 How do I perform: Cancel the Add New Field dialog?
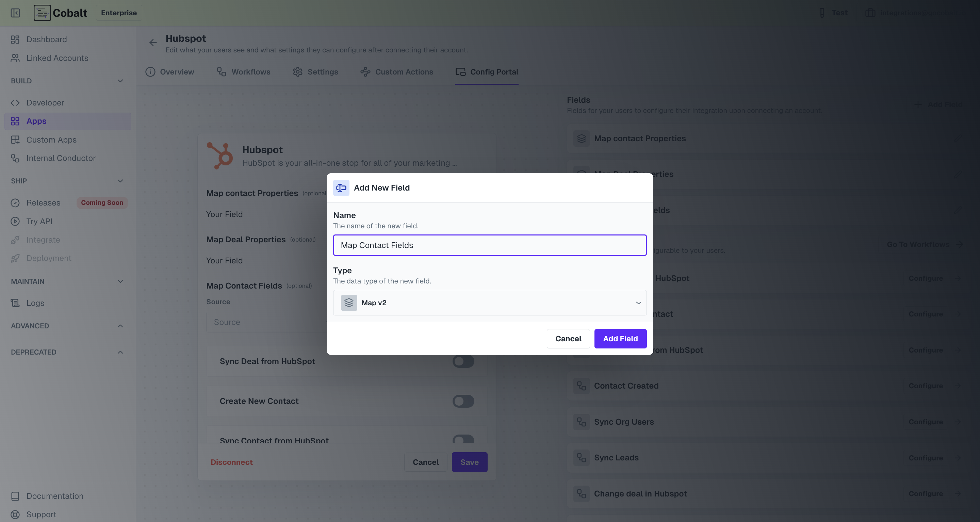click(x=568, y=339)
